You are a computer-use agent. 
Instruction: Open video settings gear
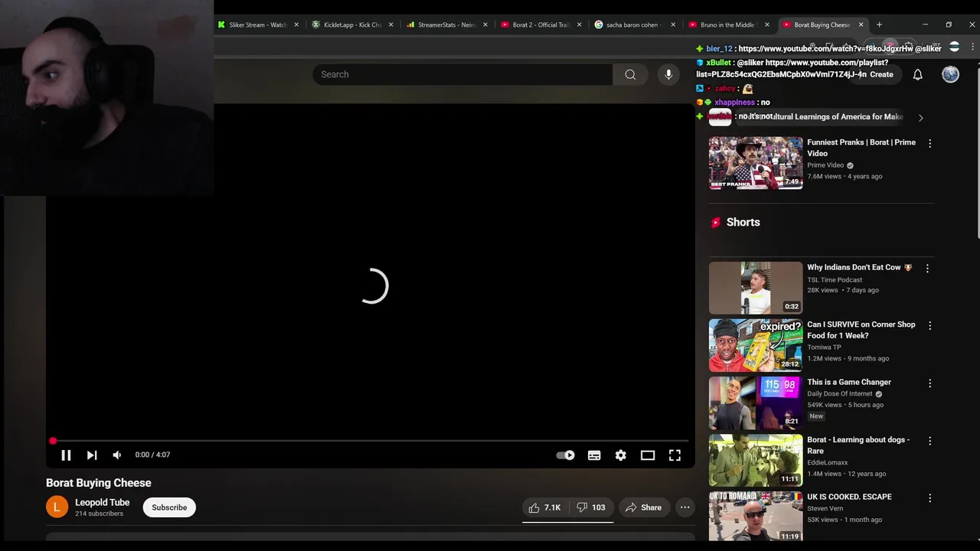621,455
